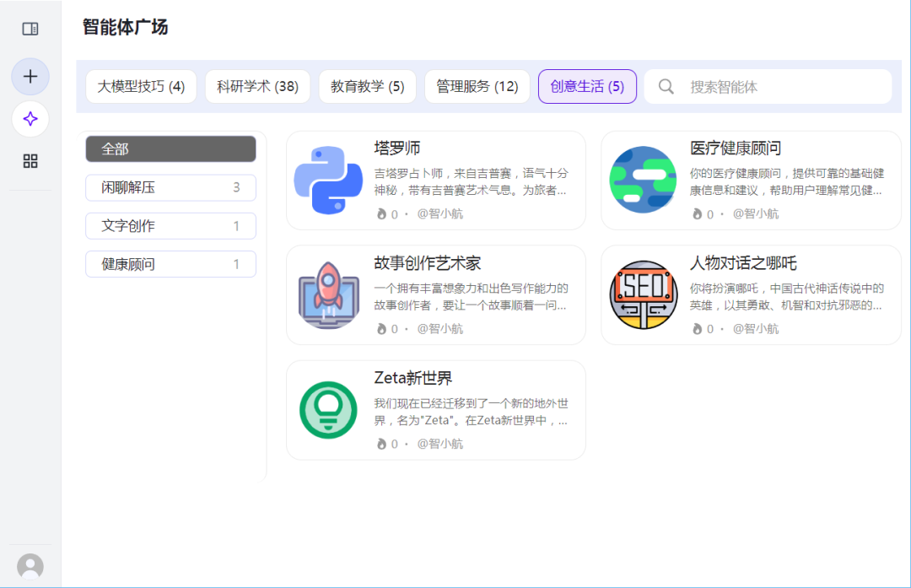Click flame popularity icon on 故事创作艺术家 card

381,329
